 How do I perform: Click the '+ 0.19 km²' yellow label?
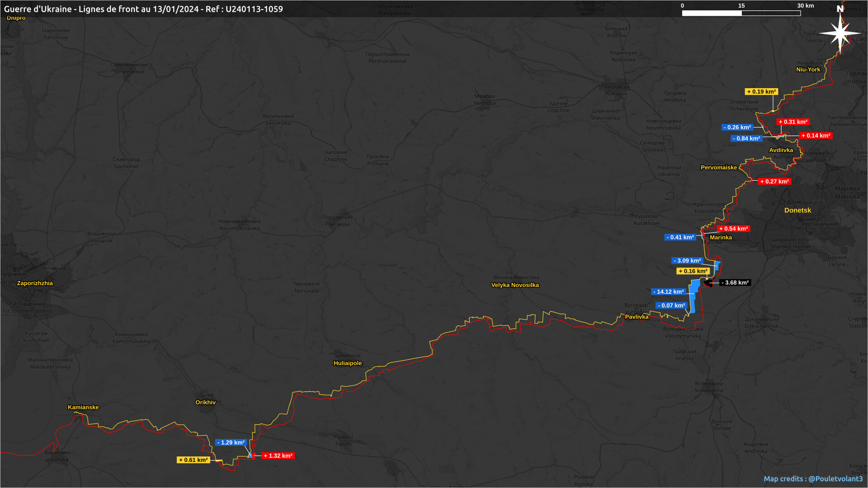pyautogui.click(x=761, y=92)
